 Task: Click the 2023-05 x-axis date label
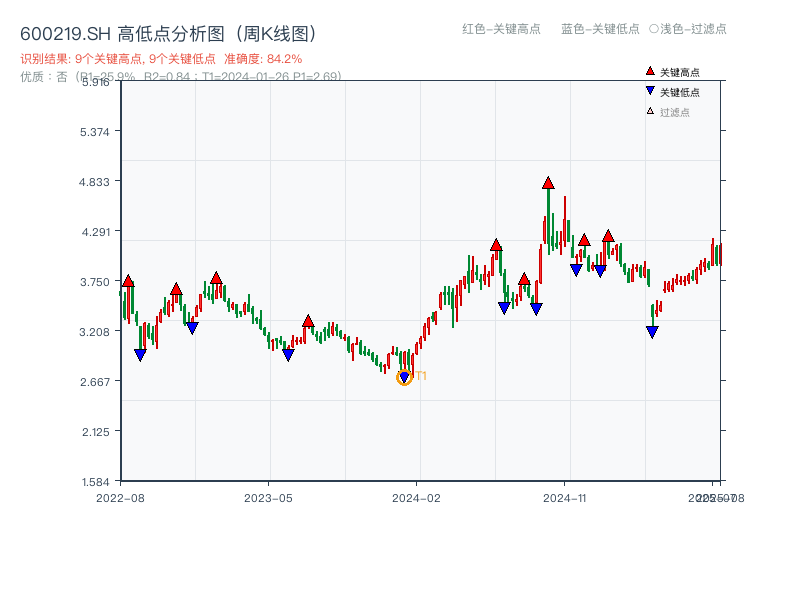(x=268, y=498)
